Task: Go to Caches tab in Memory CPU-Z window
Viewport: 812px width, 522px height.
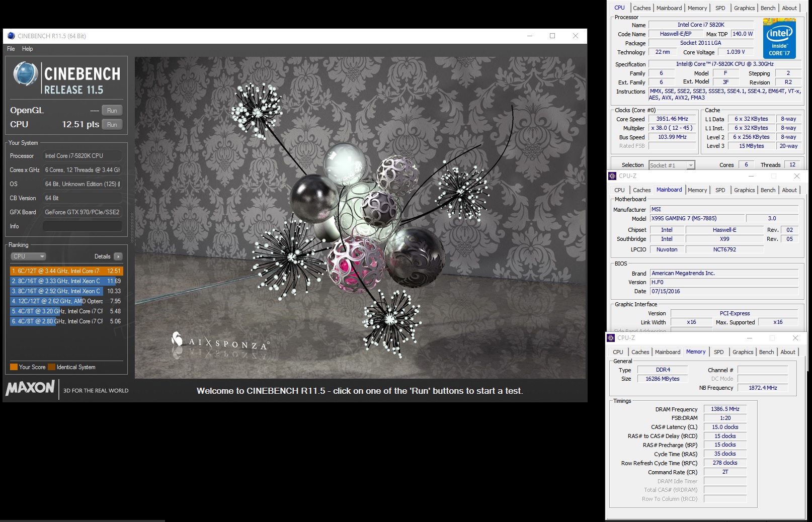Action: [x=640, y=352]
